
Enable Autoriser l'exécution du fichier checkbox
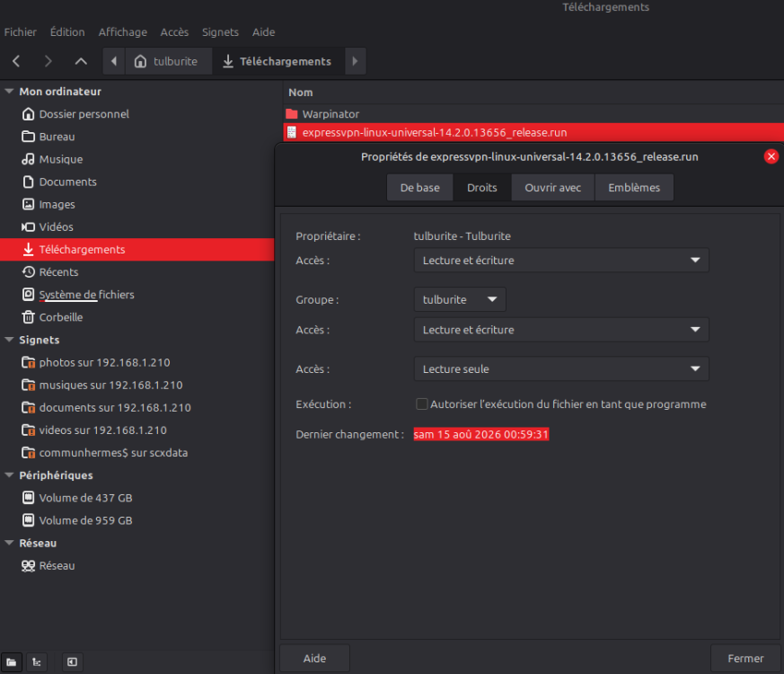click(421, 404)
